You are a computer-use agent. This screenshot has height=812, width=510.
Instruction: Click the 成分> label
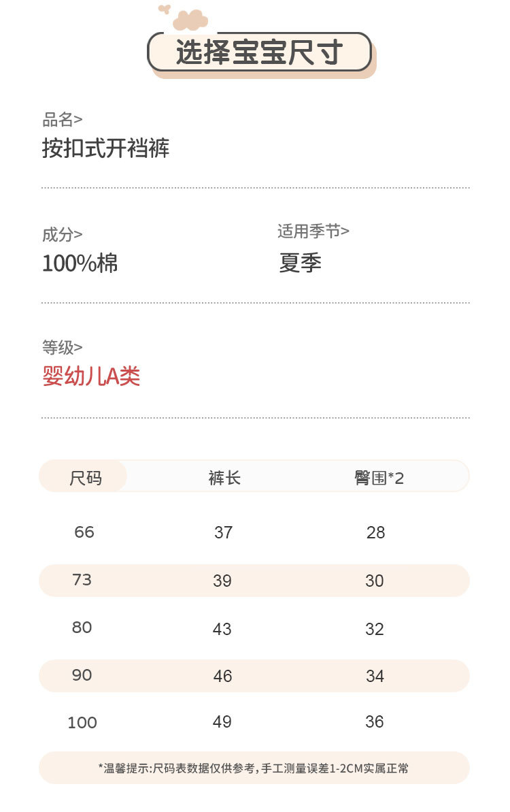pos(62,235)
